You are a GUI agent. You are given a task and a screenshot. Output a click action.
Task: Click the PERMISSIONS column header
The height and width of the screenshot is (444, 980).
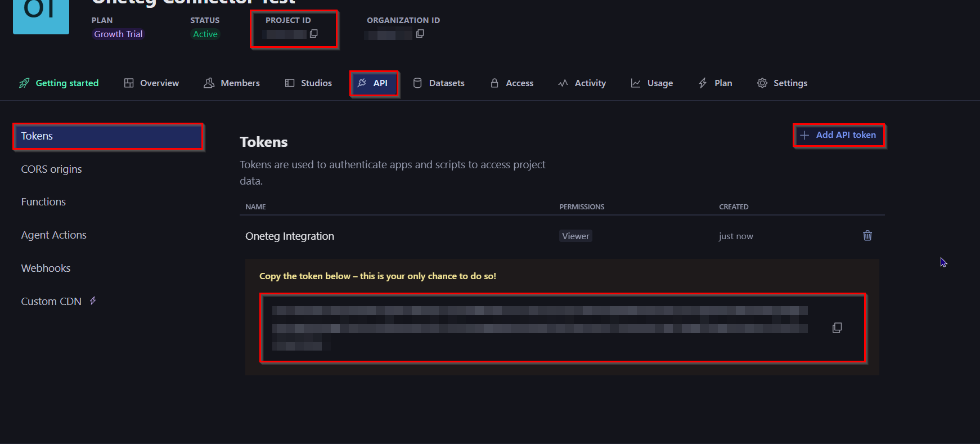582,207
